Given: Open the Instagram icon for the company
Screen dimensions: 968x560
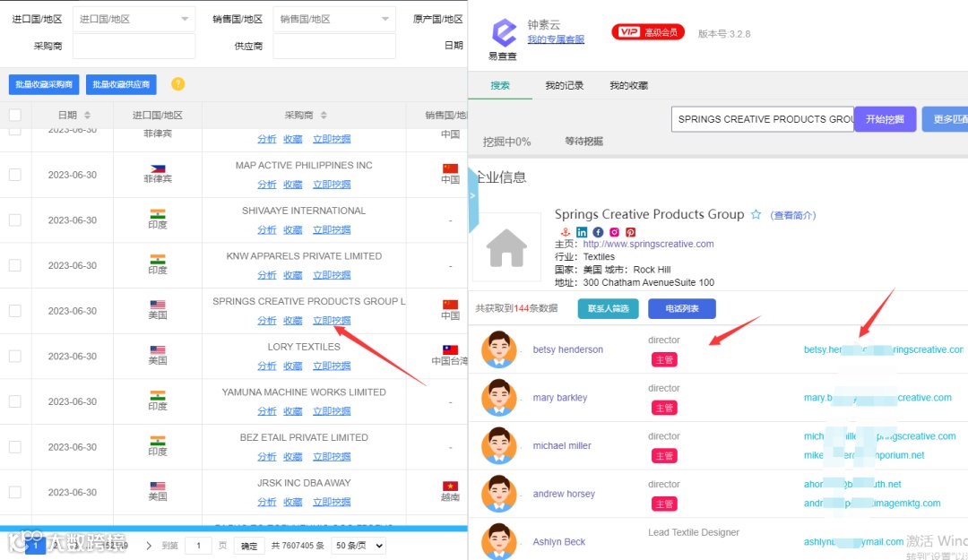Looking at the screenshot, I should click(x=615, y=232).
